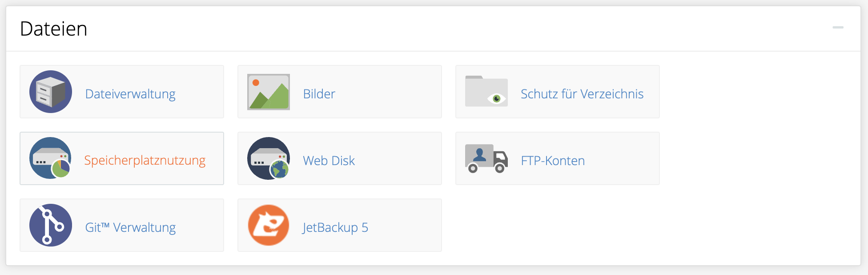Click the Web Disk globe drive icon
Screen dimensions: 868x275
pyautogui.click(x=269, y=158)
